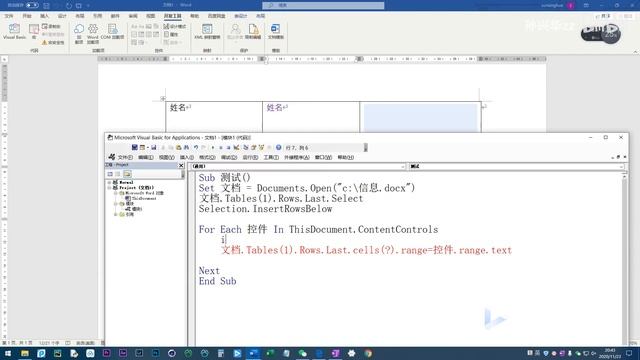Image resolution: width=640 pixels, height=360 pixels.
Task: Click Design Mode icon in VBA toolbar
Action: pos(236,147)
